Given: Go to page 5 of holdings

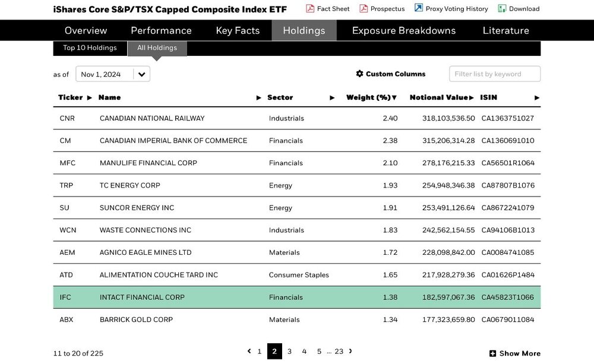Looking at the screenshot, I should click(319, 352).
